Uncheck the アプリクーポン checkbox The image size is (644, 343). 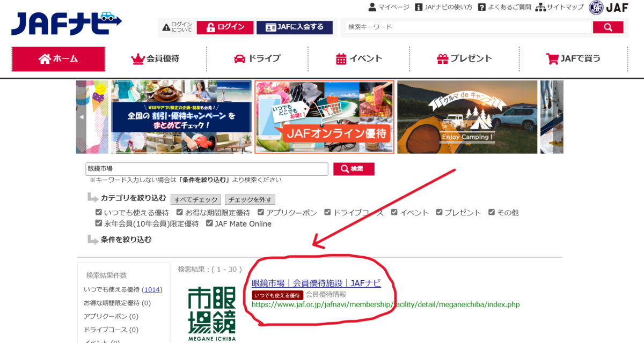[x=261, y=212]
